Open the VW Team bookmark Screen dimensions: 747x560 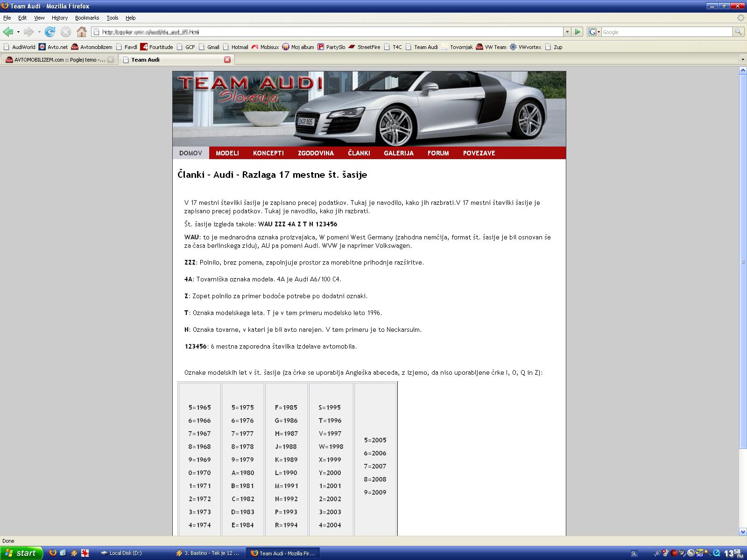click(x=491, y=47)
